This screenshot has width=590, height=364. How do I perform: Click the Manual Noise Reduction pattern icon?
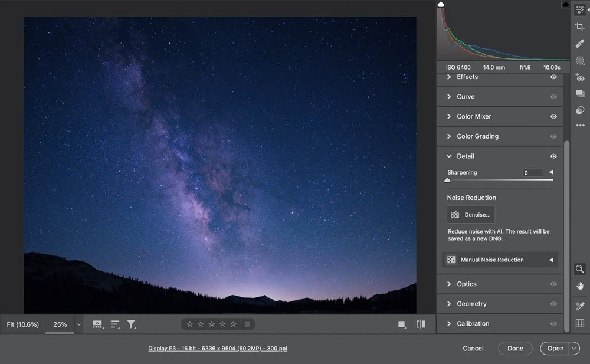click(451, 260)
